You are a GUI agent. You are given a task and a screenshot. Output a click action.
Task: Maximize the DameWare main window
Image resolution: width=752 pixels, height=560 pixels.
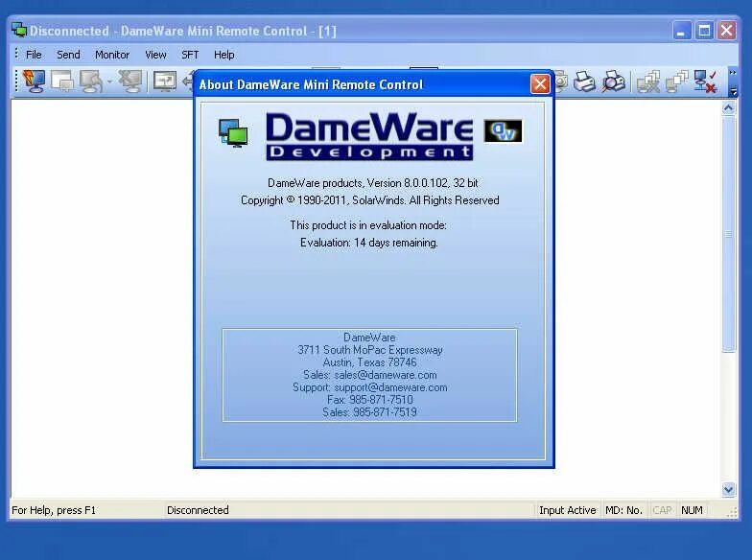tap(704, 31)
